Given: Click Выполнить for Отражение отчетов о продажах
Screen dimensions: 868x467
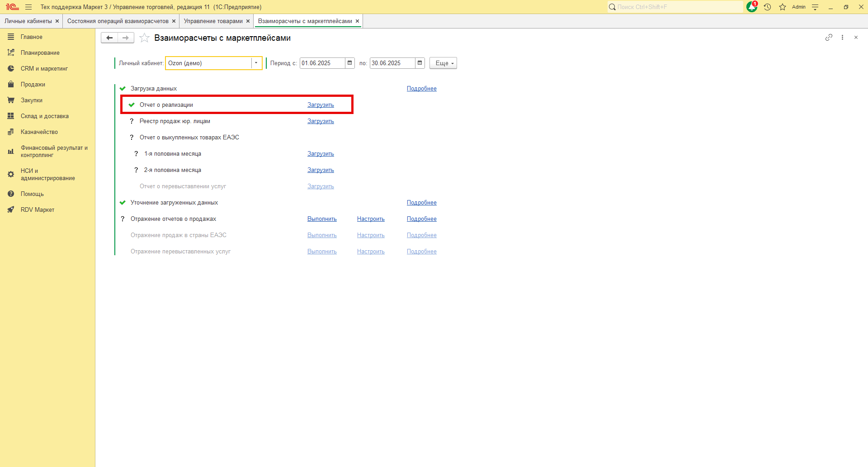Looking at the screenshot, I should [x=322, y=219].
